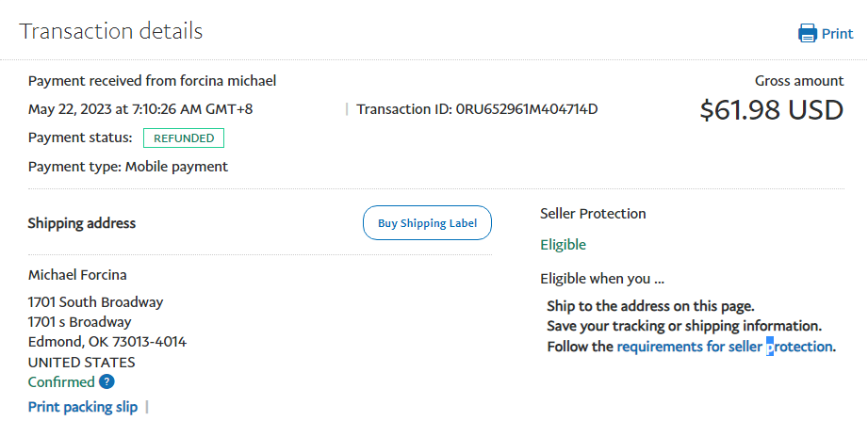The image size is (868, 437).
Task: Click the recipient name Michael Forcina
Action: click(77, 275)
